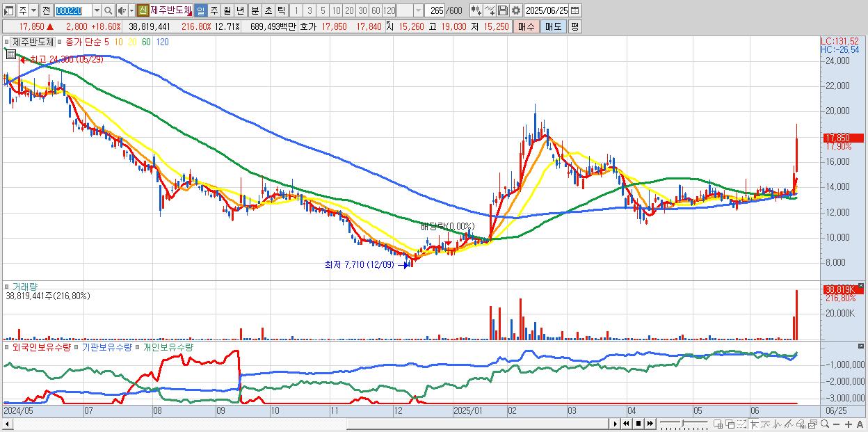
Task: Select the 년 yearly period toggle
Action: coord(240,10)
